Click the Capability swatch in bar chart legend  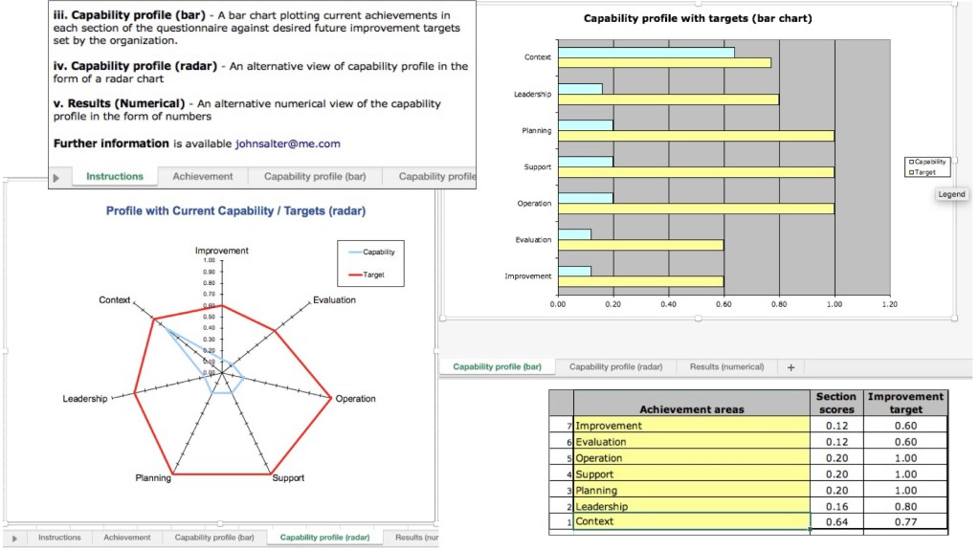pos(912,163)
